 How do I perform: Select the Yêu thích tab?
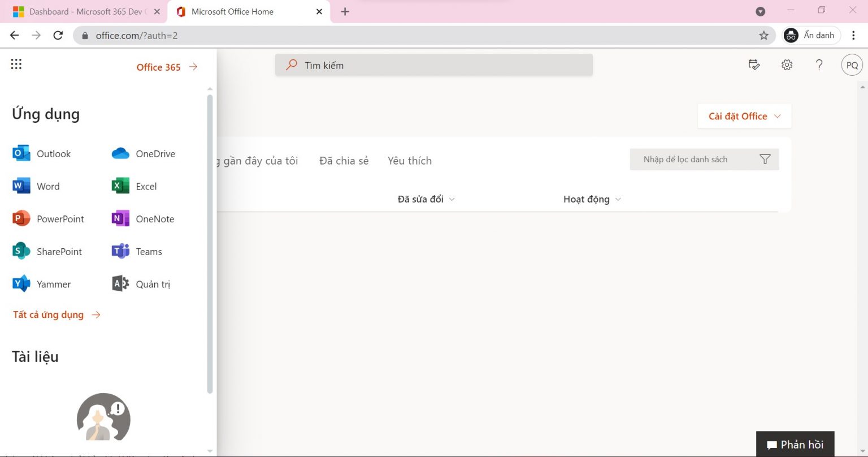coord(409,161)
